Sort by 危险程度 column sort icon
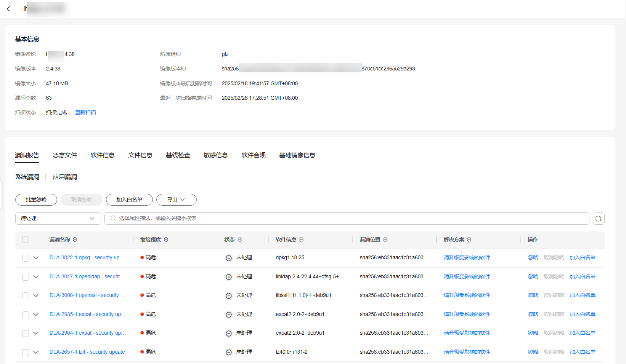This screenshot has height=364, width=626. 166,240
